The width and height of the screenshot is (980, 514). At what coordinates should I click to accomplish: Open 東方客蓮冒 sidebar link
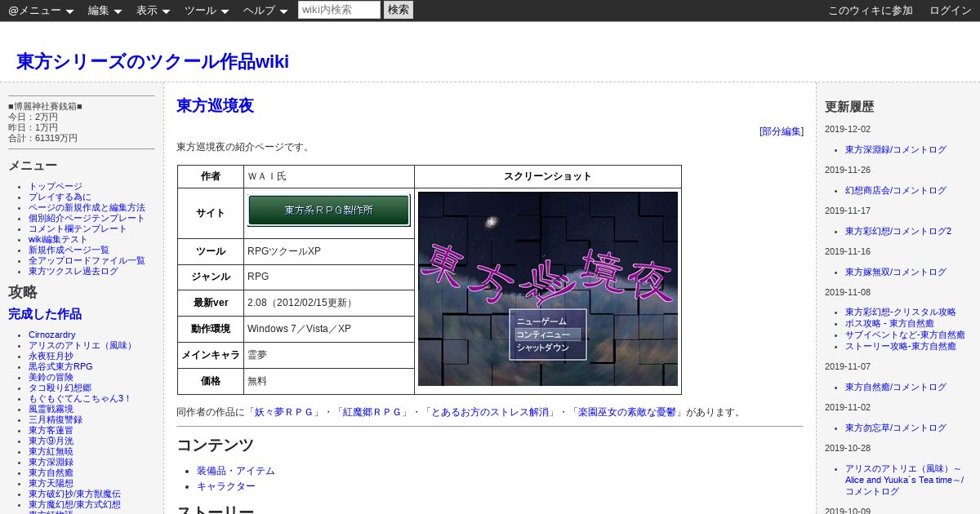click(51, 430)
